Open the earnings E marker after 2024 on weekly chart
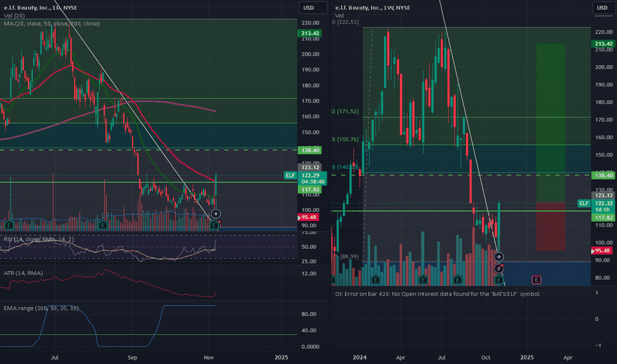Viewport: 617px width, 364px height. coord(375,280)
